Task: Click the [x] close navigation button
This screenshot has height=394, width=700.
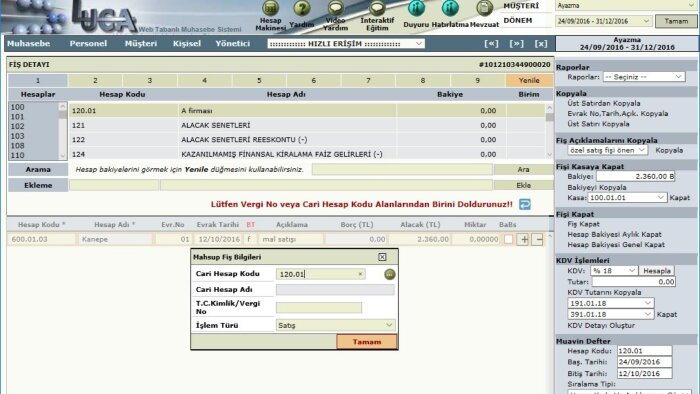Action: point(541,44)
